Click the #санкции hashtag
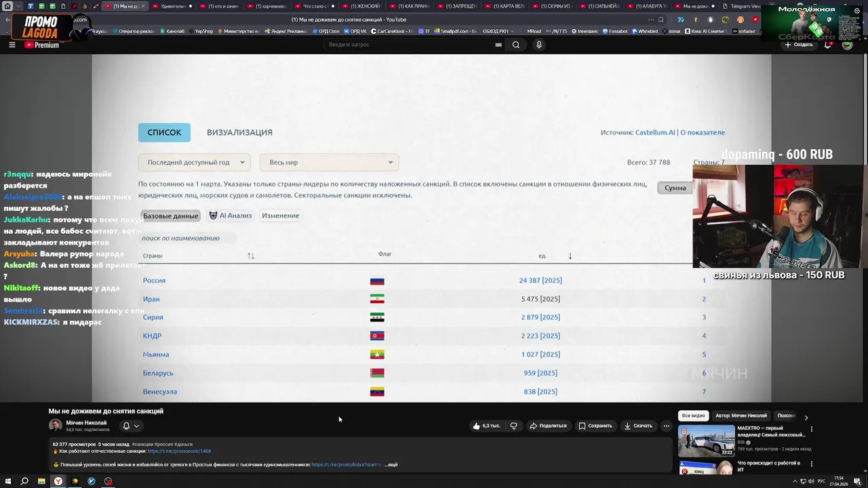 coord(142,444)
